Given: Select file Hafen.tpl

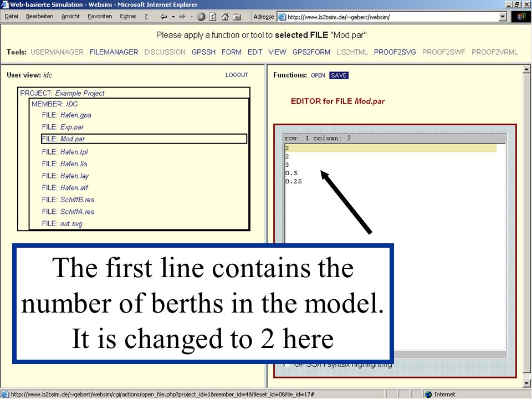Looking at the screenshot, I should pyautogui.click(x=65, y=152).
